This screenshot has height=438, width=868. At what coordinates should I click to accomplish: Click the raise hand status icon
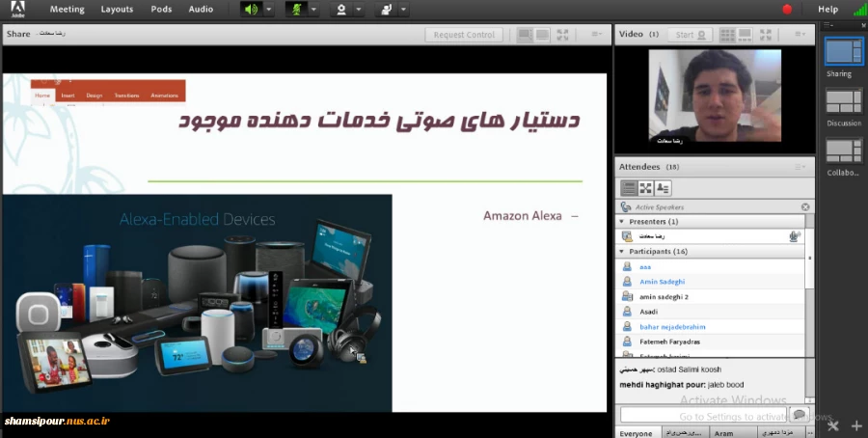[x=387, y=10]
